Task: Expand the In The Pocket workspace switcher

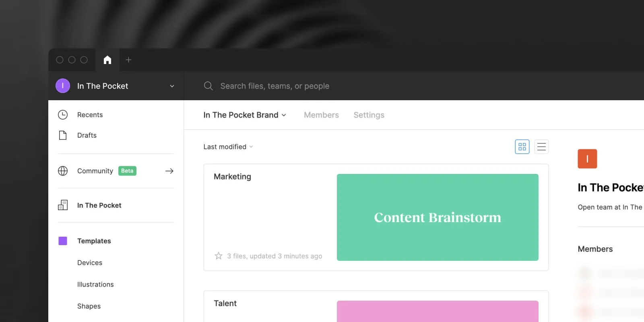Action: click(172, 86)
